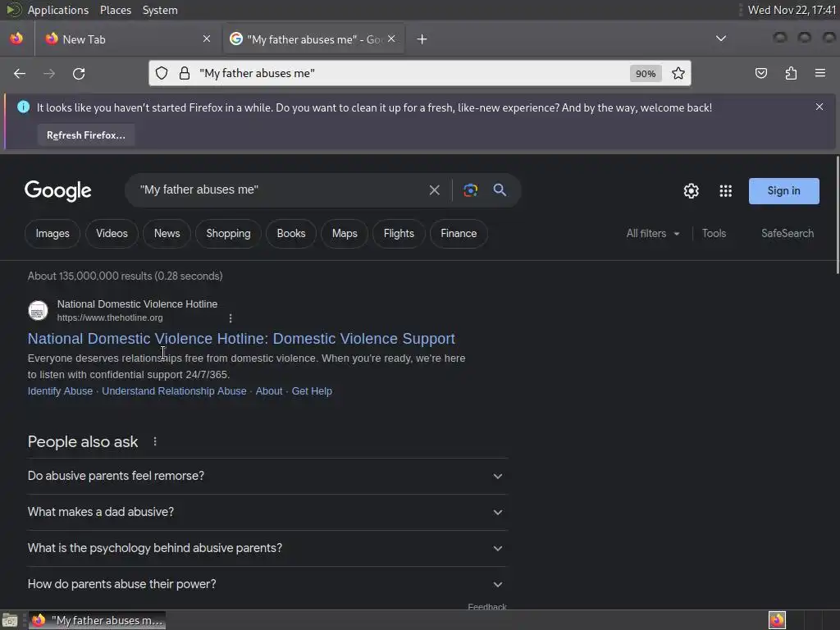Click the National Domestic Violence Hotline favicon
Image resolution: width=840 pixels, height=630 pixels.
click(38, 311)
